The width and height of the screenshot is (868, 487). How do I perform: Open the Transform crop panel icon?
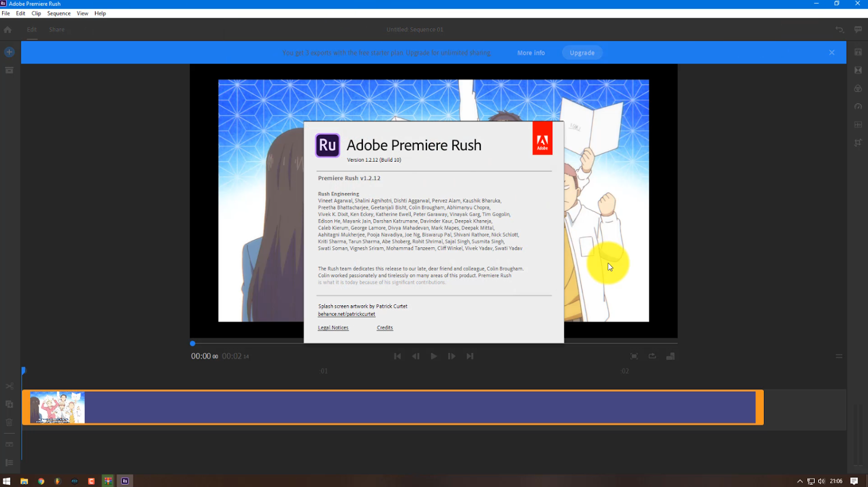pyautogui.click(x=858, y=143)
